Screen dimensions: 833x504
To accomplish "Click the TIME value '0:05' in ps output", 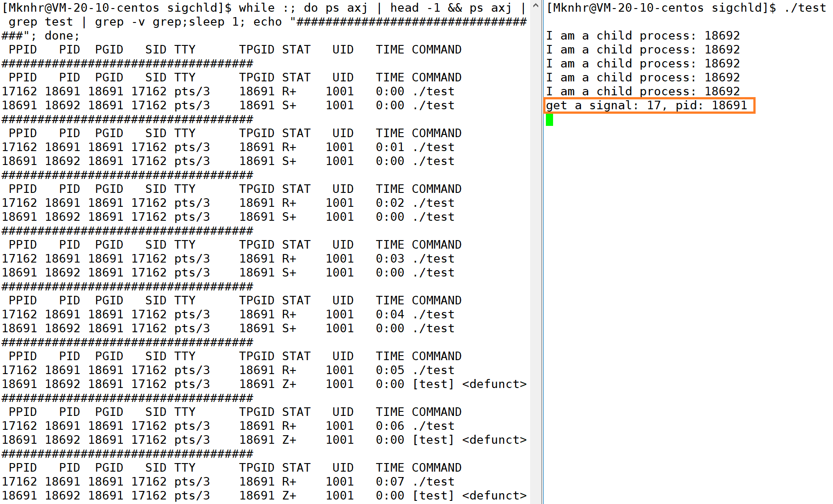I will click(x=390, y=370).
